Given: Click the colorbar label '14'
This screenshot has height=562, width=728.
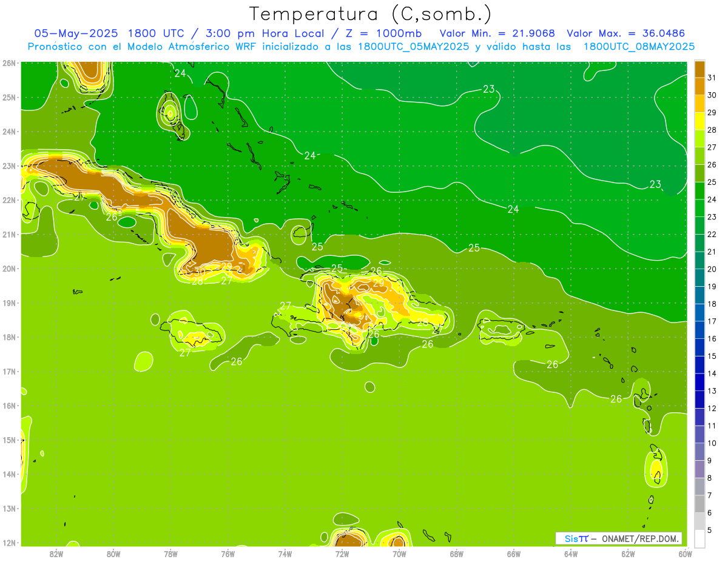Looking at the screenshot, I should click(712, 373).
